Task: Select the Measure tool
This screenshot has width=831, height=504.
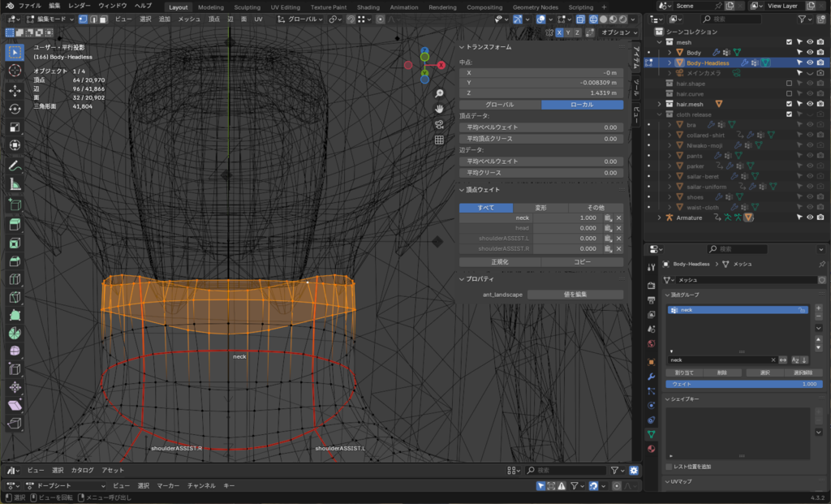Action: [15, 184]
